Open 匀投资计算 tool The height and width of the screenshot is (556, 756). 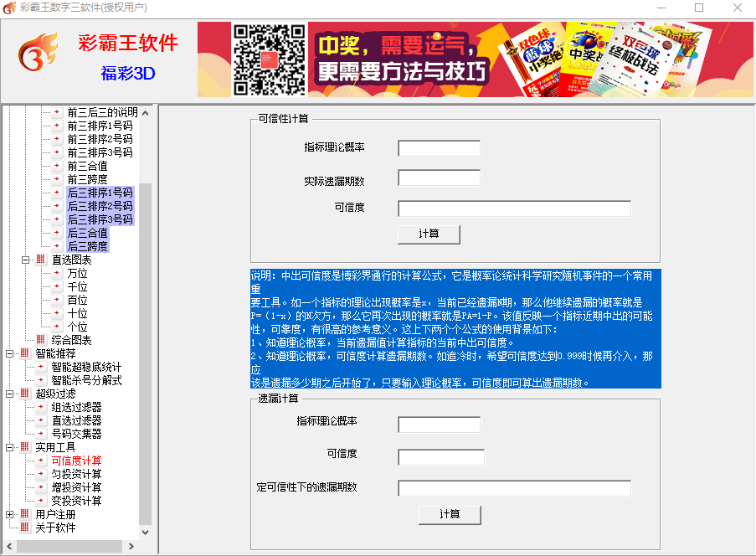coord(77,474)
